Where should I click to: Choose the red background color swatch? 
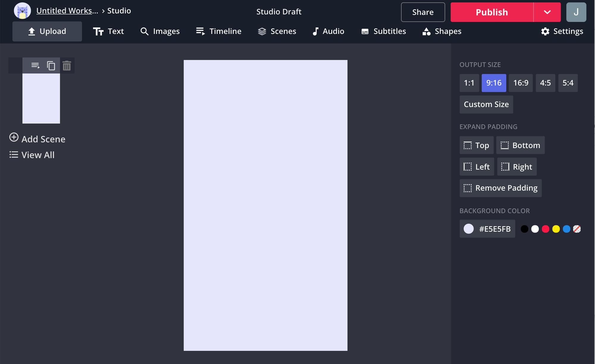click(x=545, y=229)
